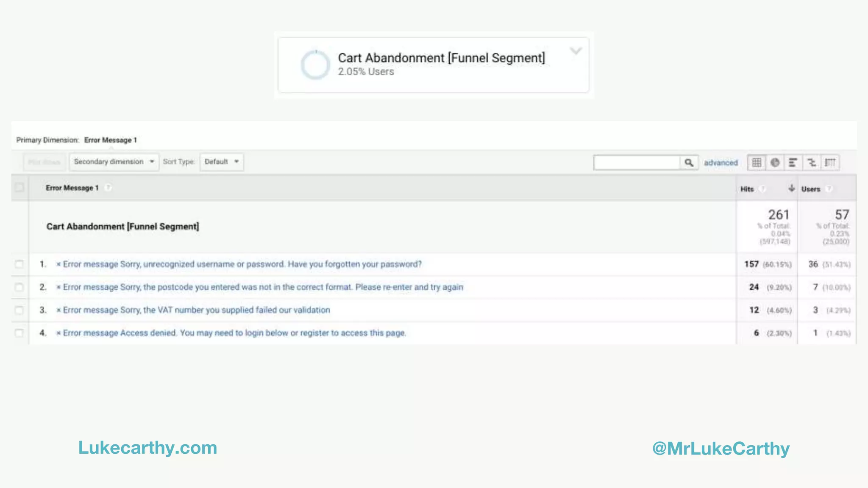Screen dimensions: 868x488
Task: Toggle the select-all header checkbox
Action: pos(19,187)
